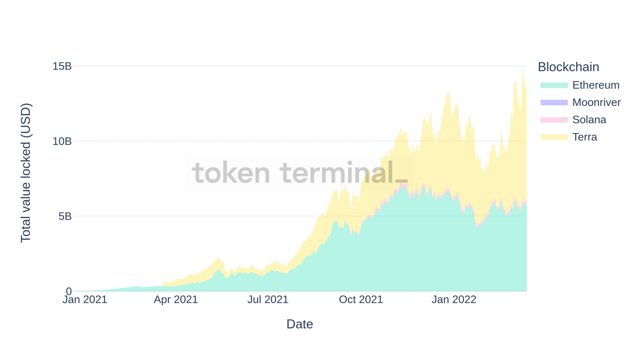Click the Terra yellow legend swatch
The height and width of the screenshot is (364, 637).
pos(554,137)
